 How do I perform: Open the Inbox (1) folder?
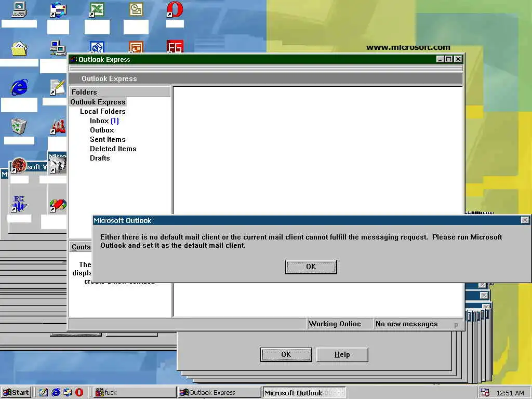(x=104, y=121)
